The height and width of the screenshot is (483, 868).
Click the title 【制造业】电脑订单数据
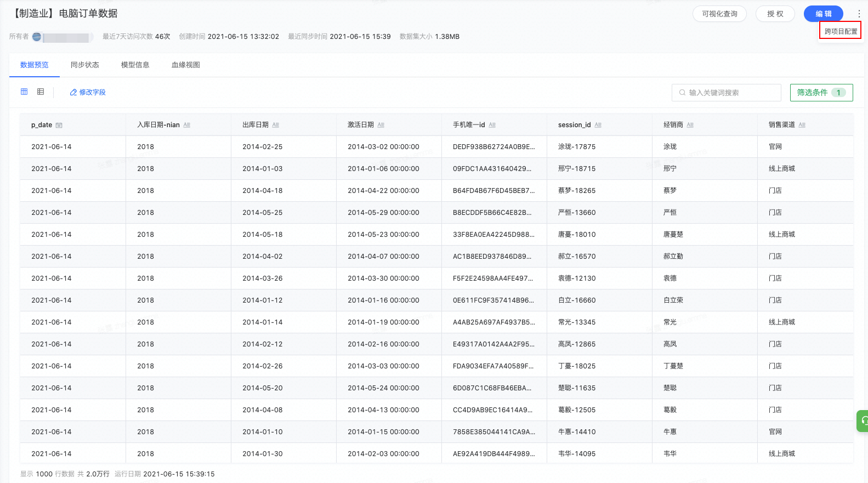65,13
